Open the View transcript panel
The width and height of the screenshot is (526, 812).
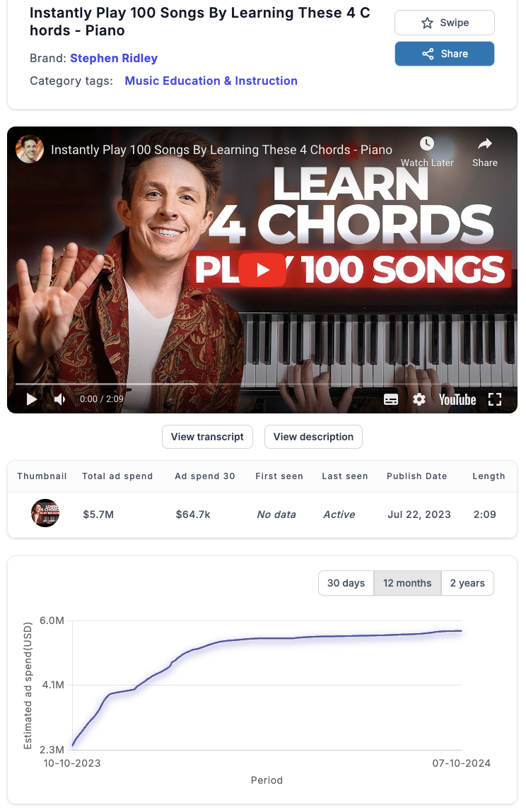point(207,437)
